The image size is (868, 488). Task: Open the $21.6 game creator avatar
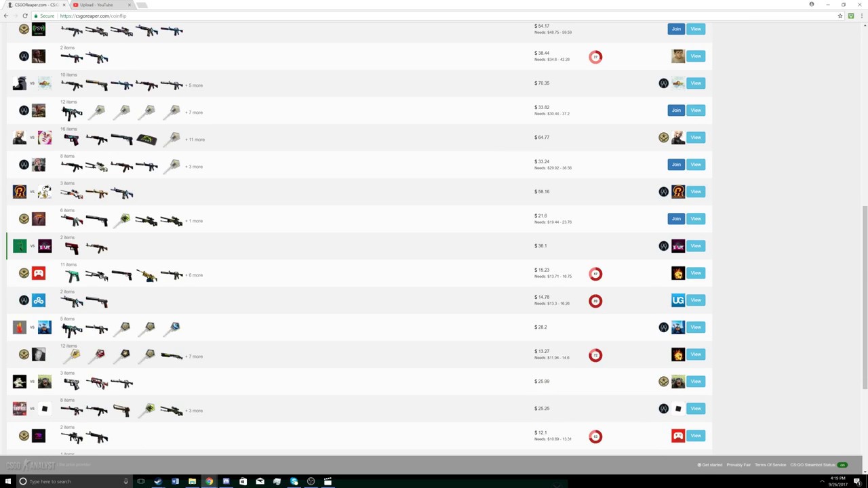[x=39, y=219]
